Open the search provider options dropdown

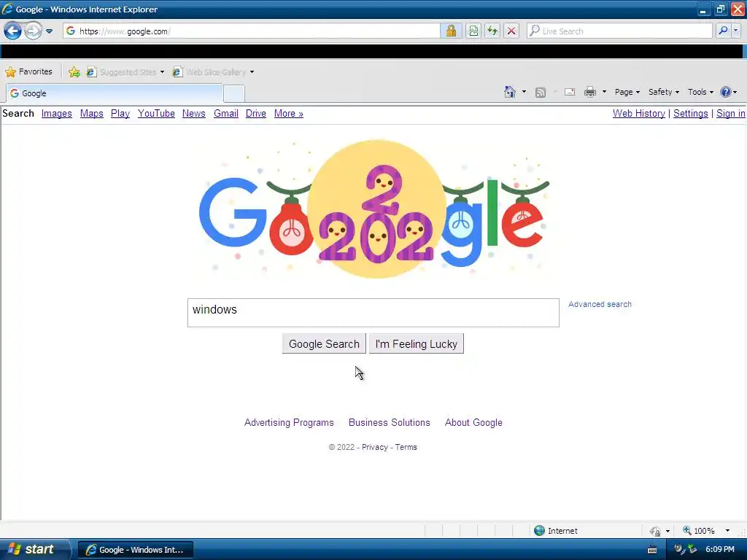736,31
